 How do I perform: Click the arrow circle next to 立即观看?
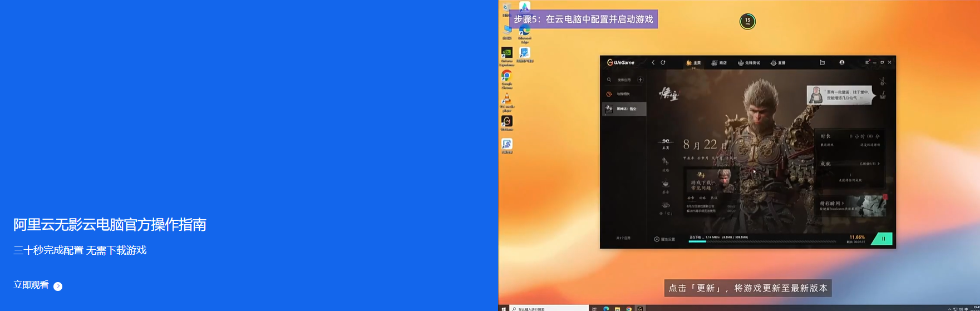click(x=58, y=286)
